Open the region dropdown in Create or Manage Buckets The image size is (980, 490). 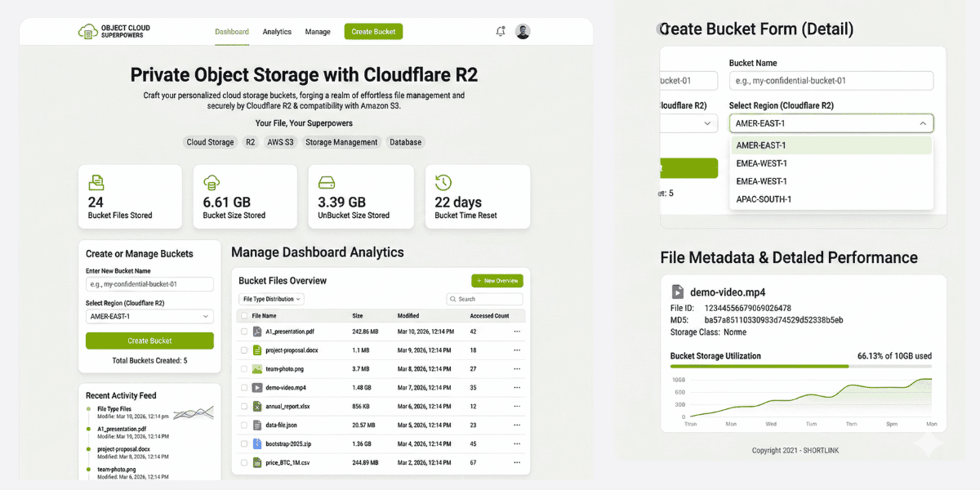click(x=149, y=316)
